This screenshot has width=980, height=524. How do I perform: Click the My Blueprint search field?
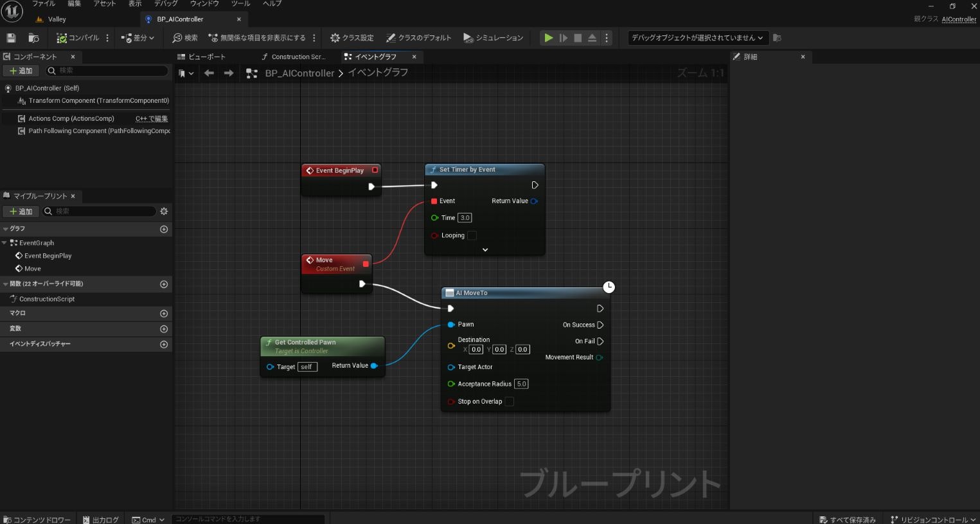(100, 212)
